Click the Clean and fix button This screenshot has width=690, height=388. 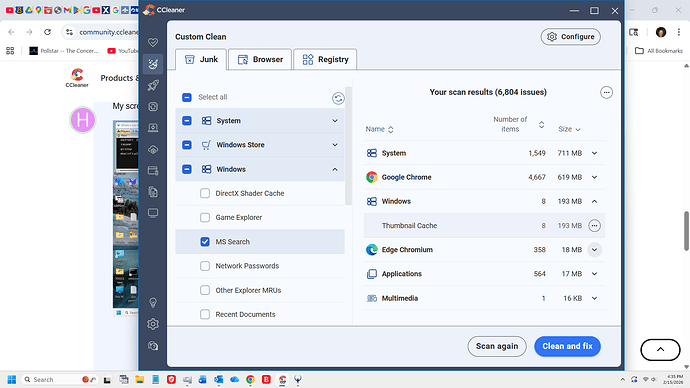point(567,346)
